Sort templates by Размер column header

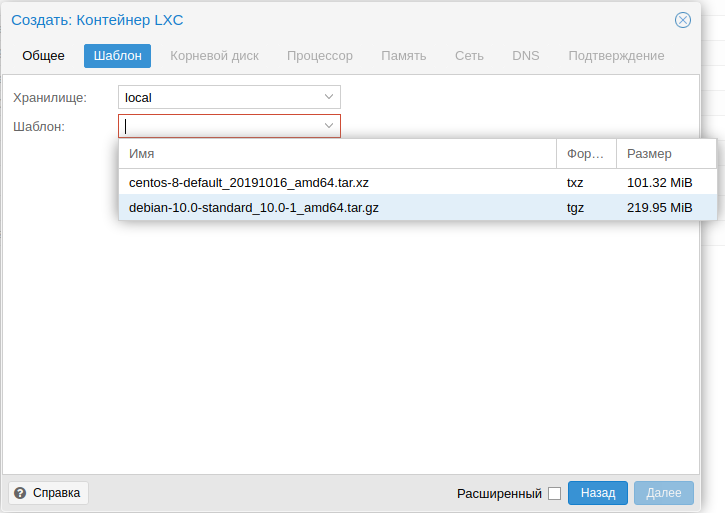(x=666, y=154)
